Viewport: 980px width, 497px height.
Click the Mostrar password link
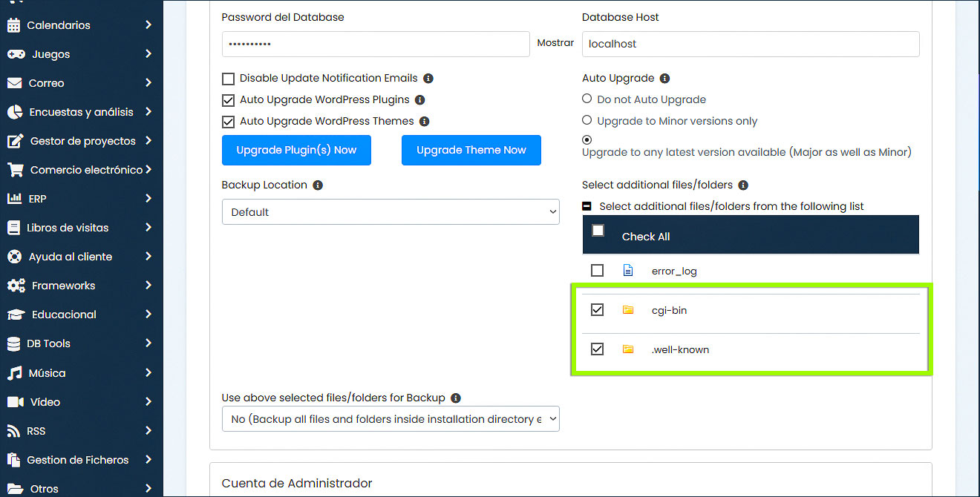click(555, 43)
